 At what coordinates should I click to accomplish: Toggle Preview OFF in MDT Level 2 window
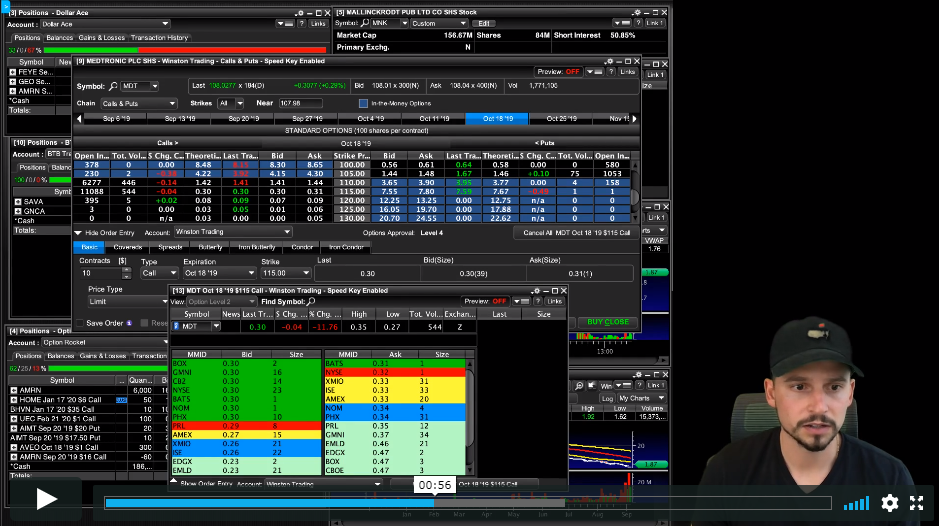(485, 301)
